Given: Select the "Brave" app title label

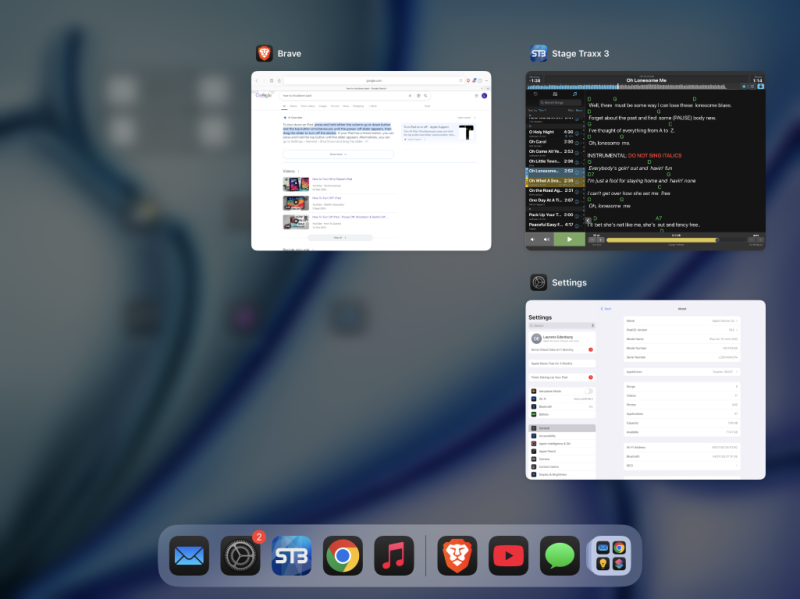Looking at the screenshot, I should [289, 54].
